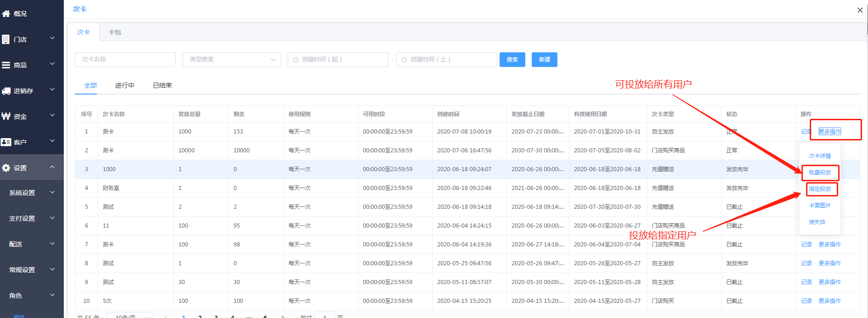Switch to the 卡包 tab
This screenshot has height=318, width=868.
115,32
